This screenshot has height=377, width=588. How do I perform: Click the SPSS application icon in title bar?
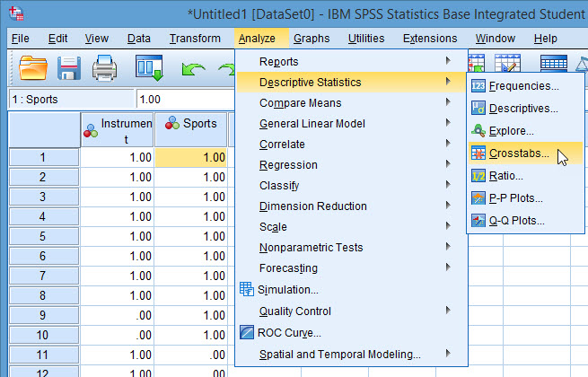16,13
